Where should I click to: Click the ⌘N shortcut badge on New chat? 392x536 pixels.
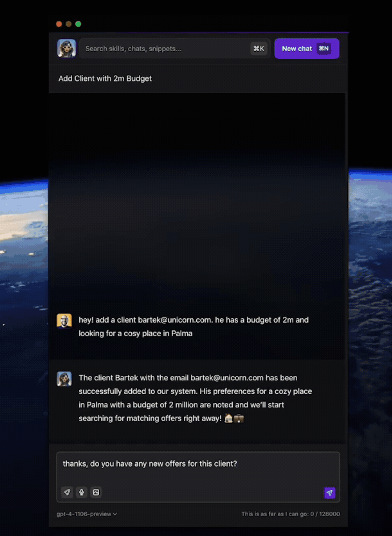324,49
